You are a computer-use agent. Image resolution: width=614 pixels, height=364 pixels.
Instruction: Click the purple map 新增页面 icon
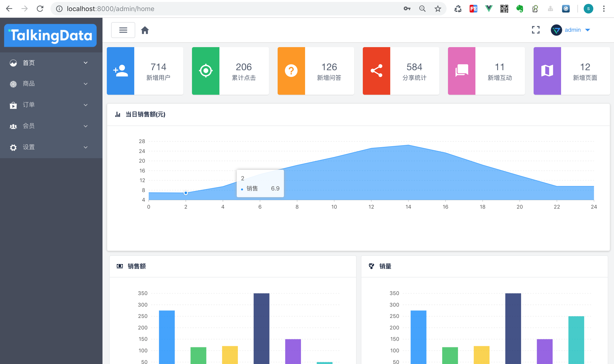tap(547, 71)
